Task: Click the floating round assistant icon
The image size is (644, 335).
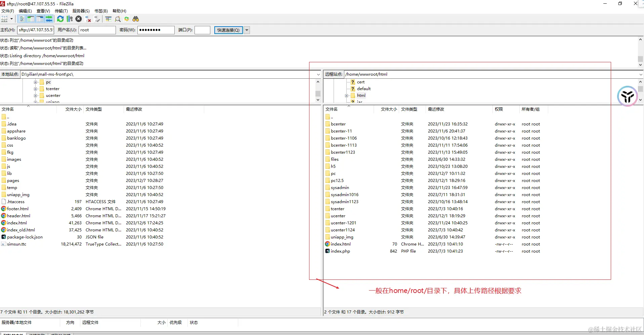Action: click(x=627, y=96)
